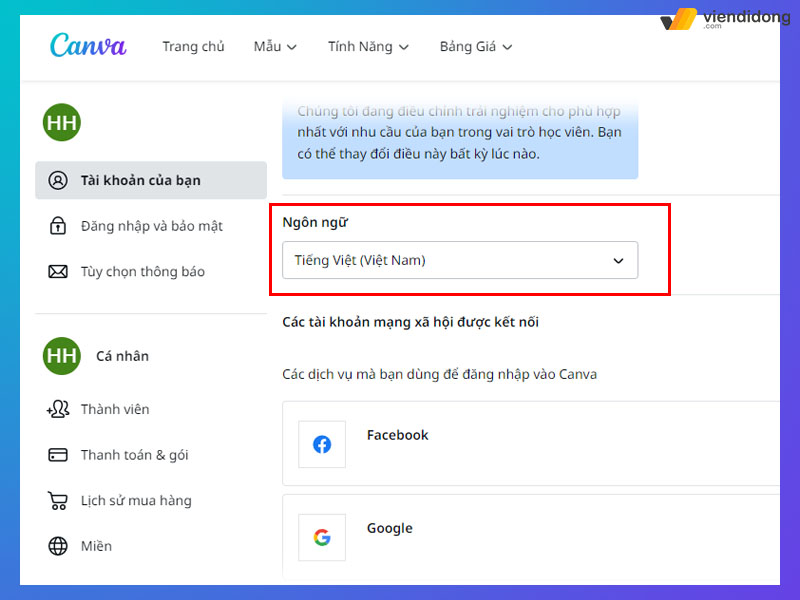Go to Đăng nhập và bảo mật
Viewport: 800px width, 600px height.
[x=152, y=226]
